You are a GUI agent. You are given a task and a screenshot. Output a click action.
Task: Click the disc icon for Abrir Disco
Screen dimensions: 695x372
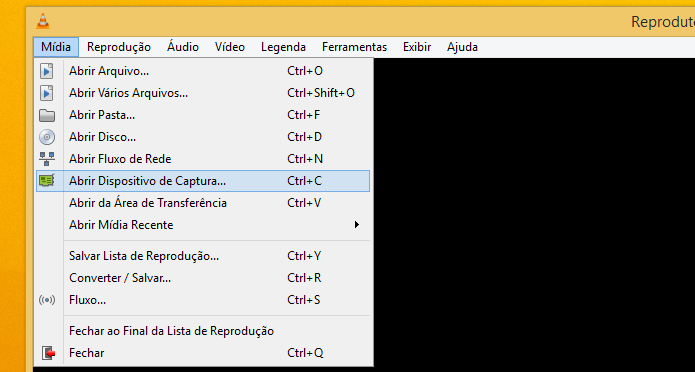pyautogui.click(x=47, y=137)
